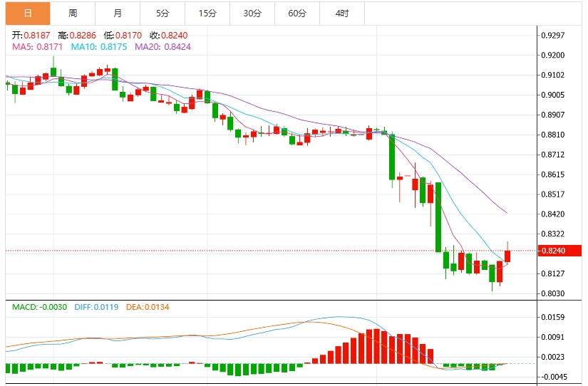Click the close price 收:0.8240
Screen dimensions: 588x386
click(x=168, y=35)
